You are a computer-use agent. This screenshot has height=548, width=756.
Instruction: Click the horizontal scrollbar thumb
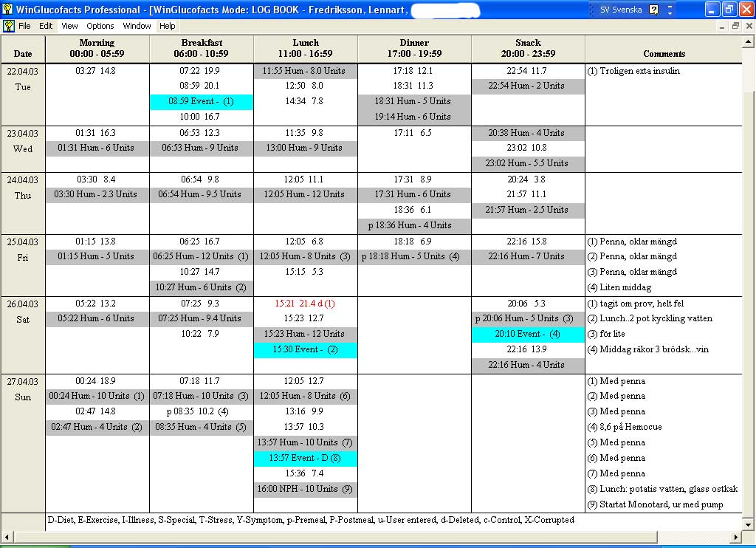coord(335,537)
